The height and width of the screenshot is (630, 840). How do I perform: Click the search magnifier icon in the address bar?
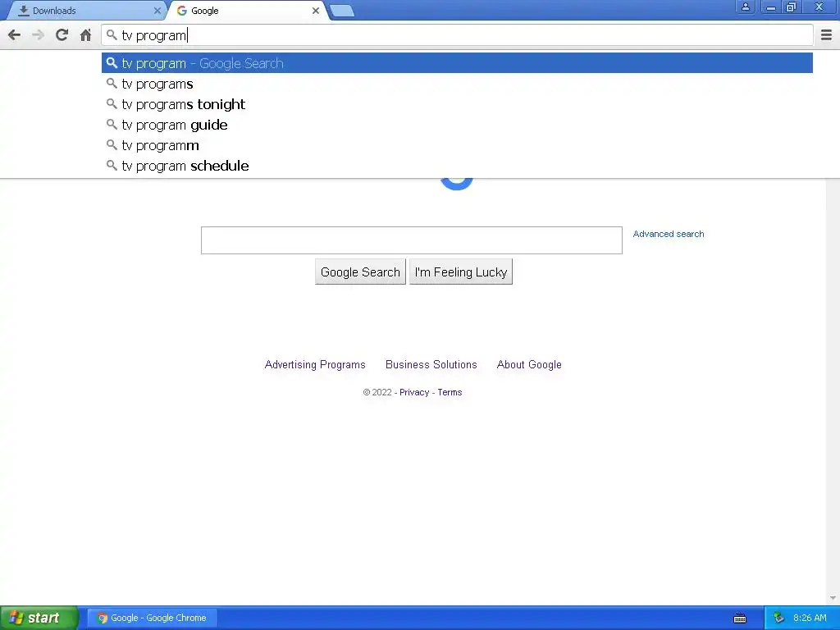pyautogui.click(x=112, y=35)
